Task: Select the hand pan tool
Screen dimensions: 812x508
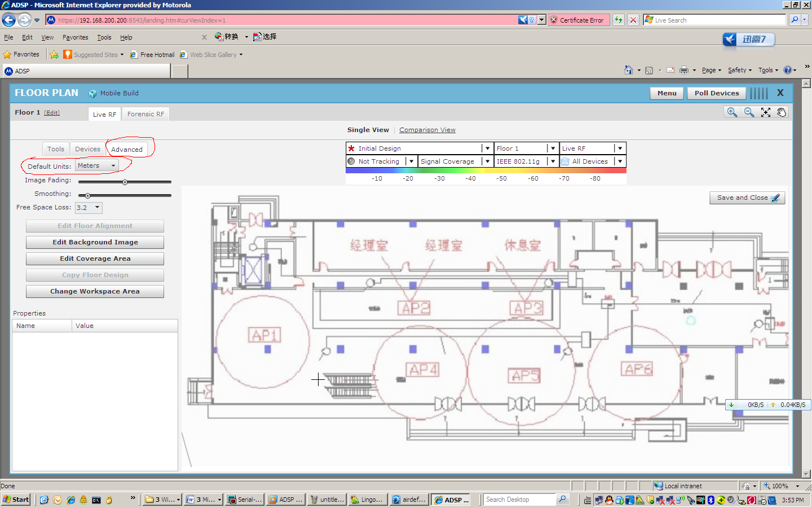Action: coord(782,112)
